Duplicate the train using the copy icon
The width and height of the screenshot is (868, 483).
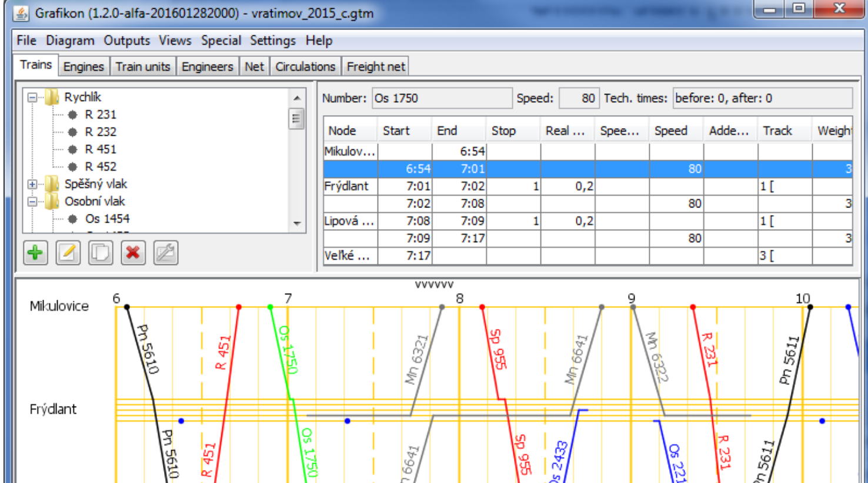tap(99, 253)
